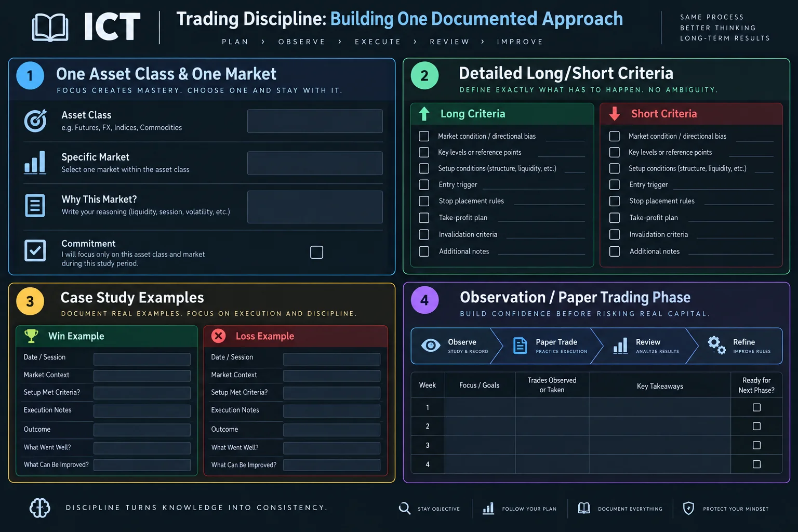Image resolution: width=798 pixels, height=532 pixels.
Task: Click the Specific Market bar chart icon
Action: click(35, 163)
